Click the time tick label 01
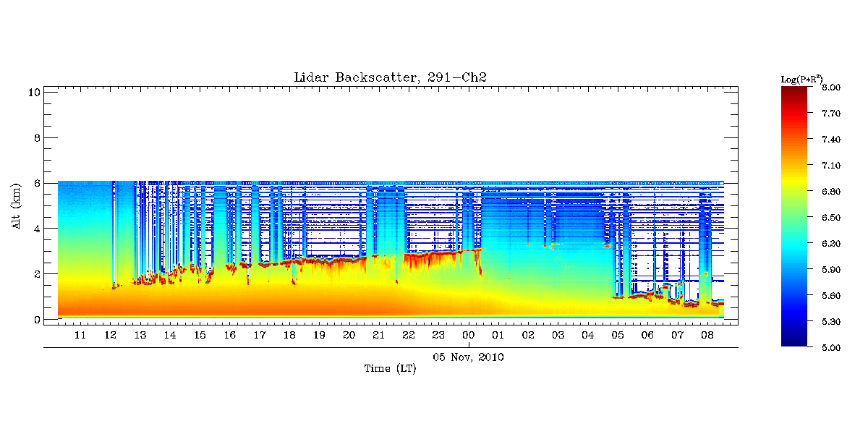Image resolution: width=868 pixels, height=434 pixels. click(498, 336)
